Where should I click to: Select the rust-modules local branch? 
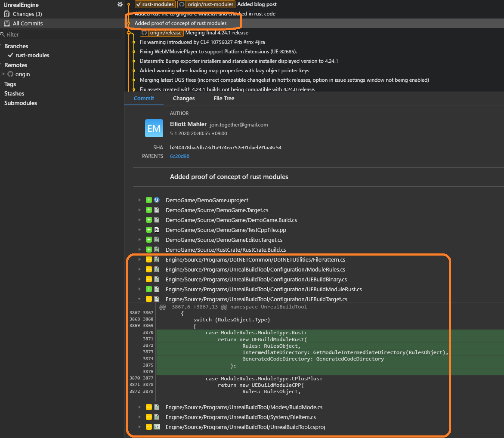click(32, 55)
